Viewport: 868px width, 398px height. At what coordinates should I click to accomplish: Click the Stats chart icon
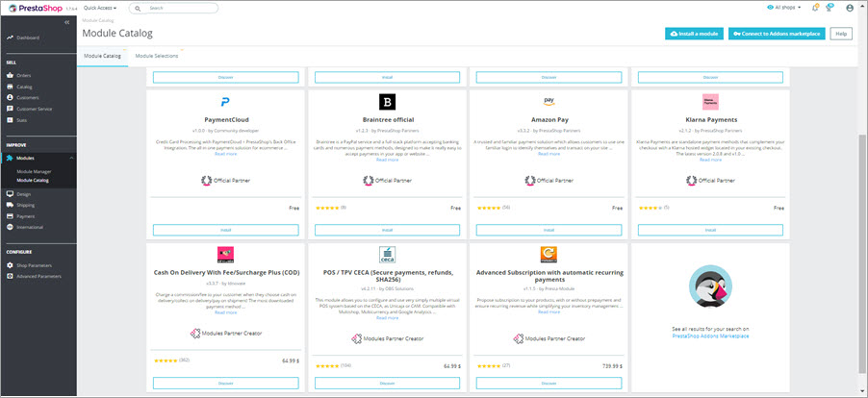coord(10,120)
